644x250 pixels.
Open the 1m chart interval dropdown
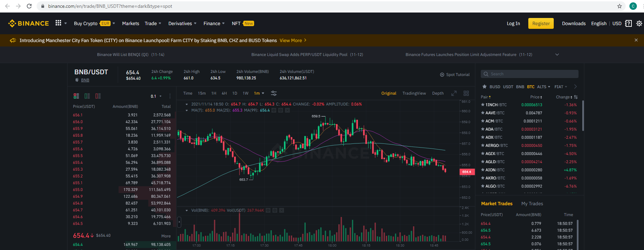(259, 93)
